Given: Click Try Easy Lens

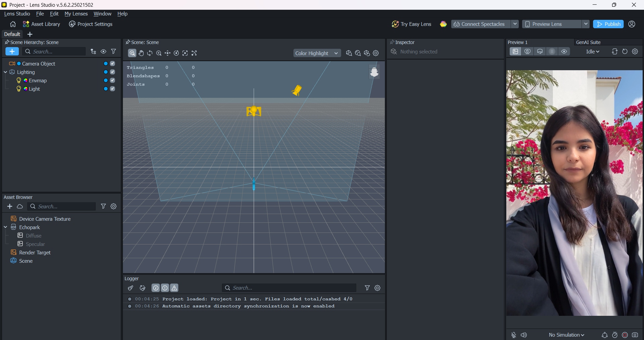Looking at the screenshot, I should [411, 24].
